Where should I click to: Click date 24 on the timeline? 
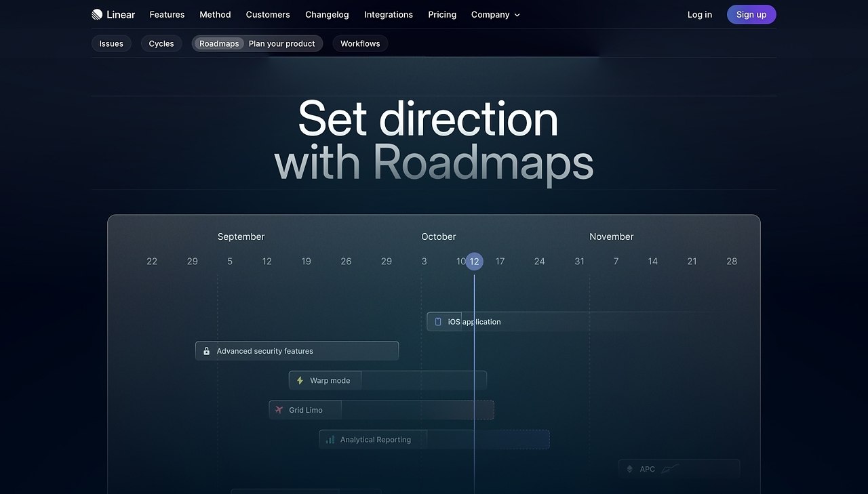[539, 262]
